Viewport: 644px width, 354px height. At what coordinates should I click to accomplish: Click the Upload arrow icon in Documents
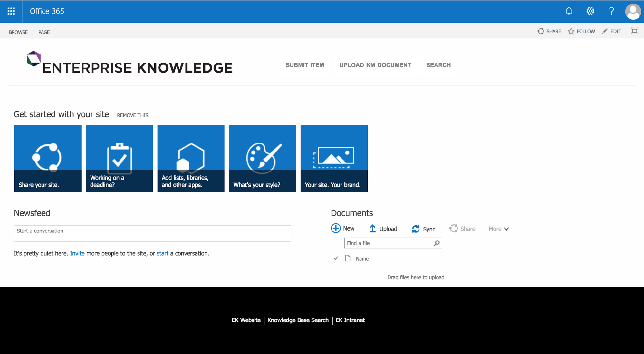[372, 229]
